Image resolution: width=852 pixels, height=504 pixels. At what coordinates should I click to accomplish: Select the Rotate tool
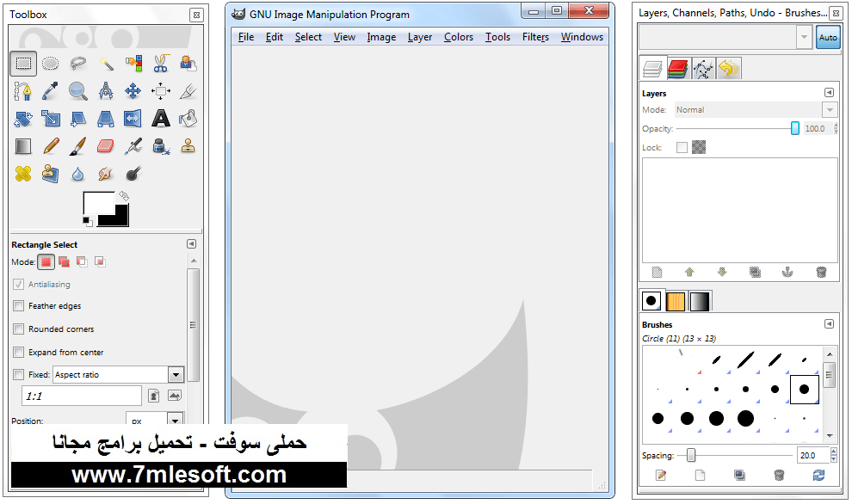coord(23,119)
